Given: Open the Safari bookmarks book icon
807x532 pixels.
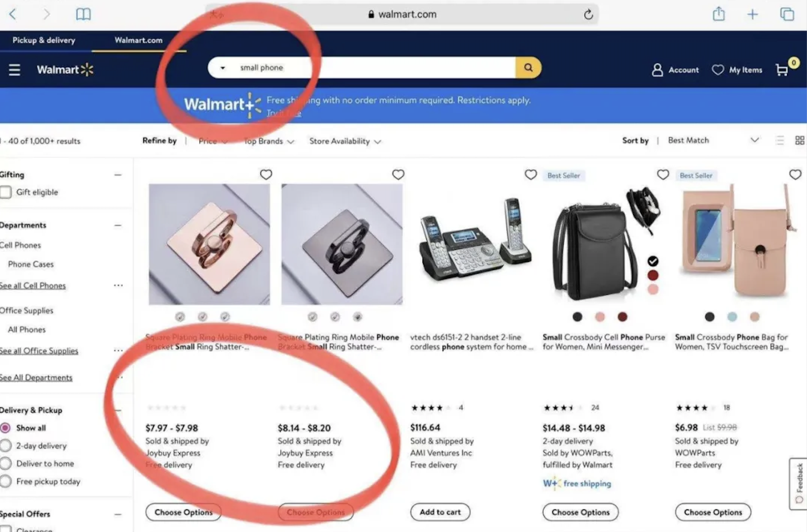Looking at the screenshot, I should click(x=83, y=15).
